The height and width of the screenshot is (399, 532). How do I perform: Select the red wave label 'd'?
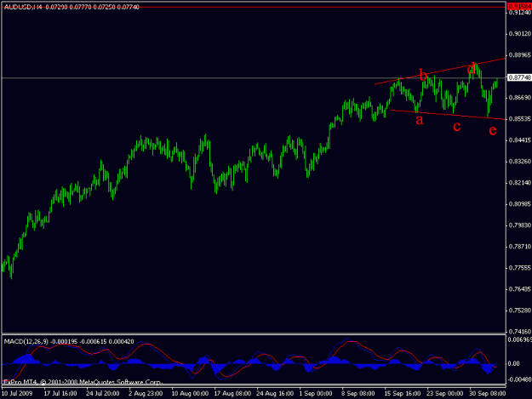(472, 68)
